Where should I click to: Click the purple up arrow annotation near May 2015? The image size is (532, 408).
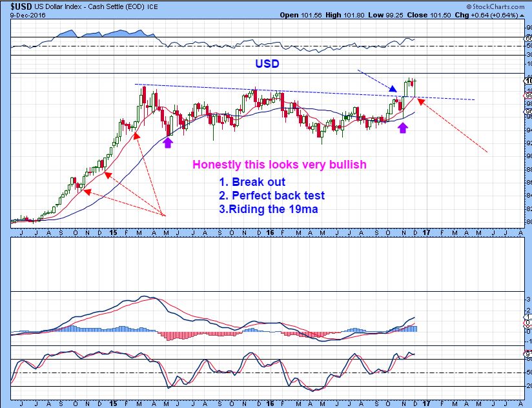click(x=167, y=141)
